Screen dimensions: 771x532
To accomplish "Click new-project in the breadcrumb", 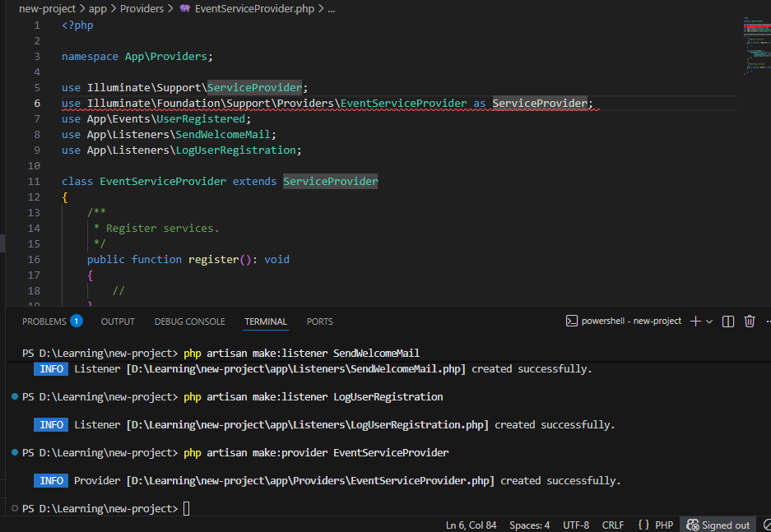I will [47, 8].
